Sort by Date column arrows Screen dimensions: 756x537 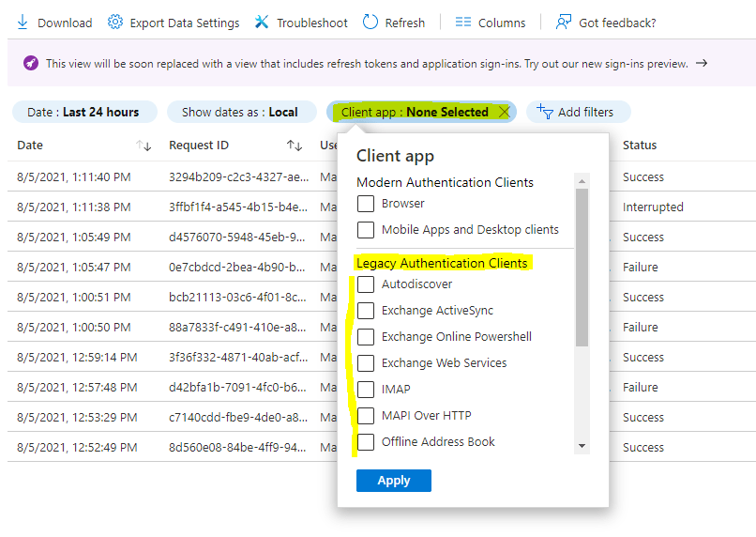144,146
